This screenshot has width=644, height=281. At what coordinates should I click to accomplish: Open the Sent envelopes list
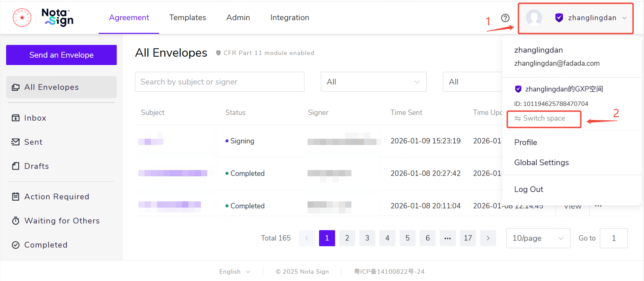tap(33, 142)
